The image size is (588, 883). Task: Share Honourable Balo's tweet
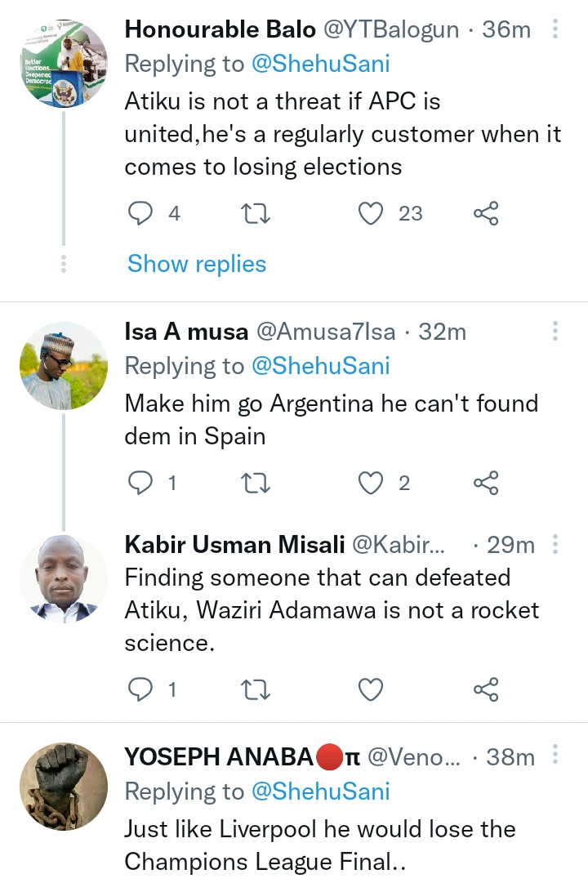pos(486,214)
